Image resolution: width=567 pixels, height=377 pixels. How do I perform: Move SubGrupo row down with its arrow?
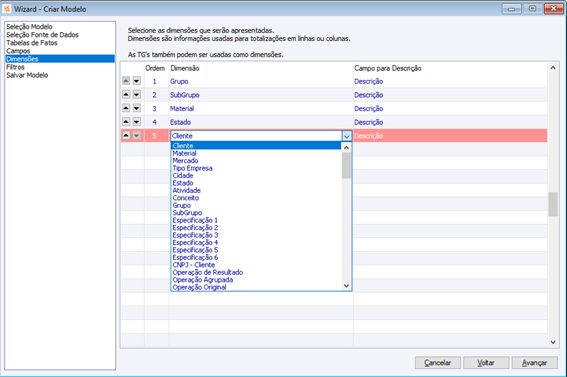136,95
